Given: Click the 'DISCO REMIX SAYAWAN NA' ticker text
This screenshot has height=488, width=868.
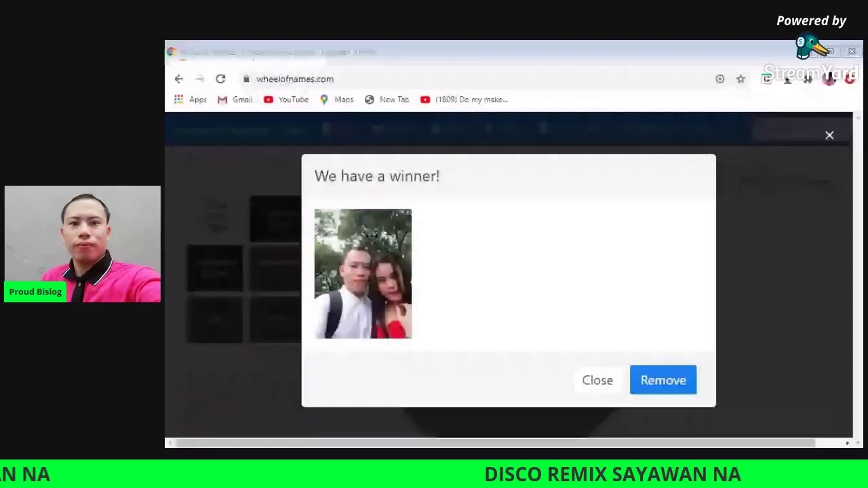Looking at the screenshot, I should 612,474.
